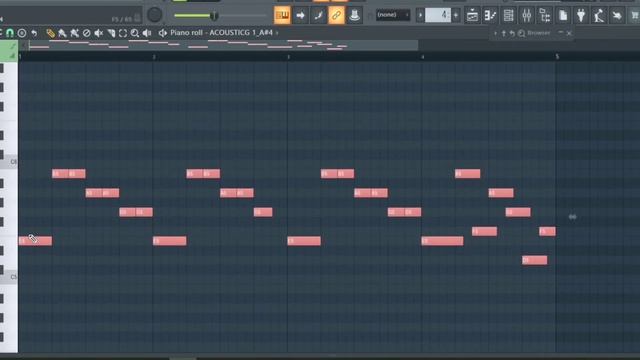Click the target channel speaker icon before Piano roll title
Image resolution: width=640 pixels, height=360 pixels.
tap(162, 33)
